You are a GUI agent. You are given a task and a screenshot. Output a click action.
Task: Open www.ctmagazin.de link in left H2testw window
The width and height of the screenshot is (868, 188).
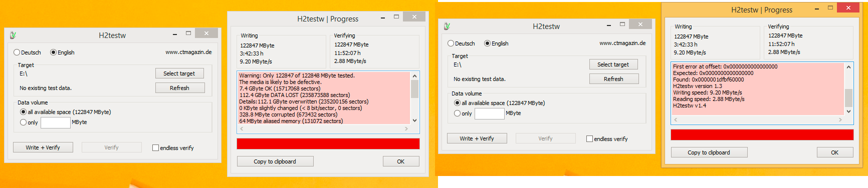[188, 52]
